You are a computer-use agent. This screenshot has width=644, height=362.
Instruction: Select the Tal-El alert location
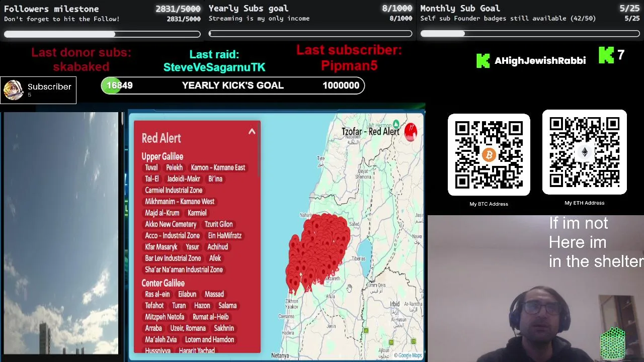pyautogui.click(x=151, y=179)
